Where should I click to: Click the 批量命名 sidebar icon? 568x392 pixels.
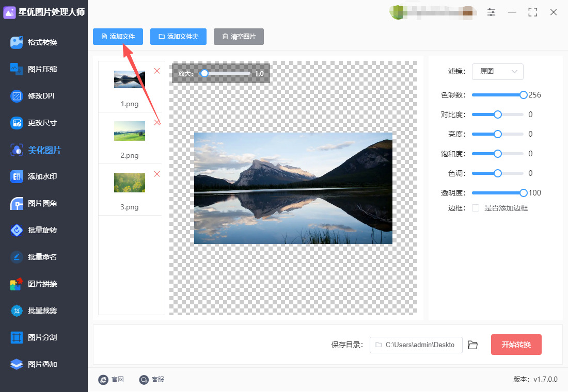pyautogui.click(x=17, y=257)
